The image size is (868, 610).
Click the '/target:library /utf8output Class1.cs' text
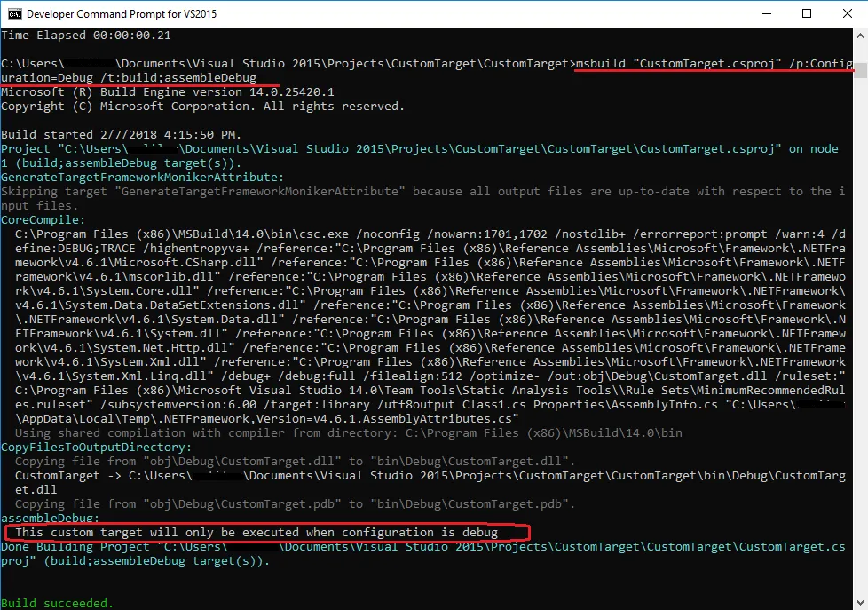pos(396,405)
